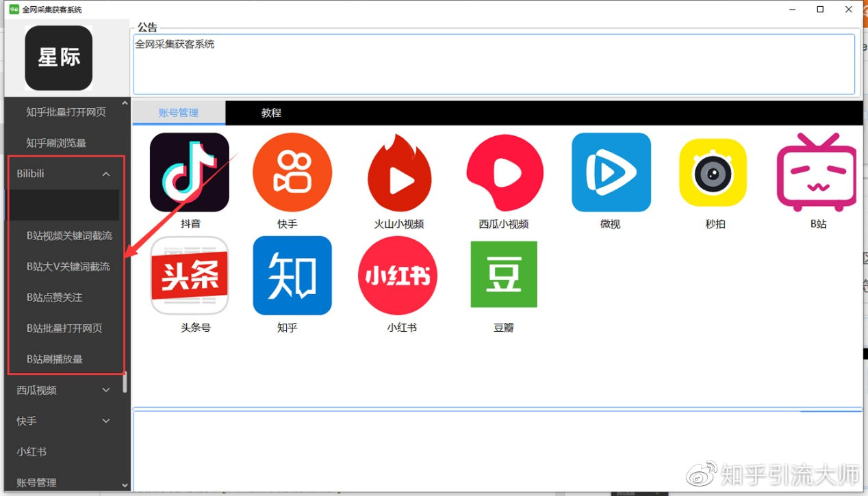The width and height of the screenshot is (868, 496).
Task: Open 知乎批量打开网页 in sidebar
Action: pos(66,112)
